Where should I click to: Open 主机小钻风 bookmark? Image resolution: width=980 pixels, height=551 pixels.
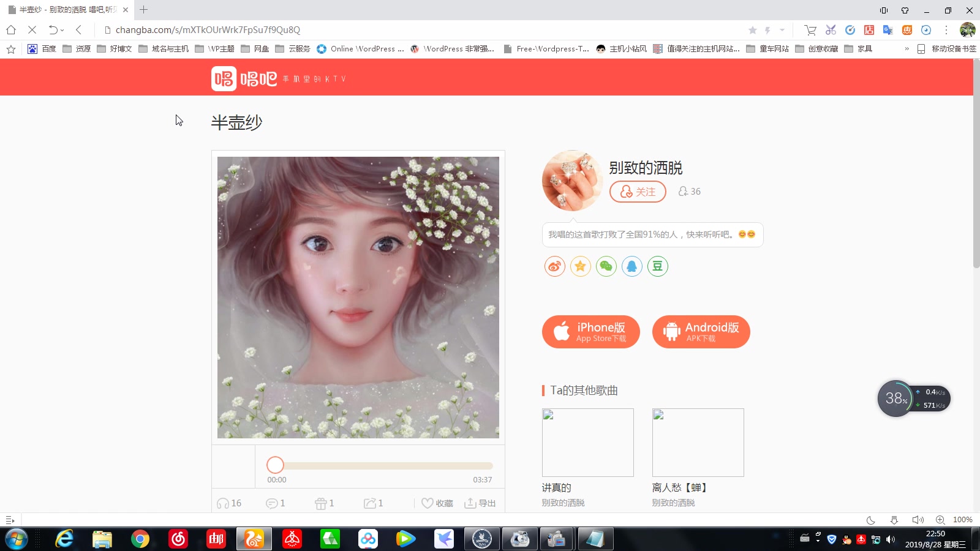pyautogui.click(x=621, y=48)
